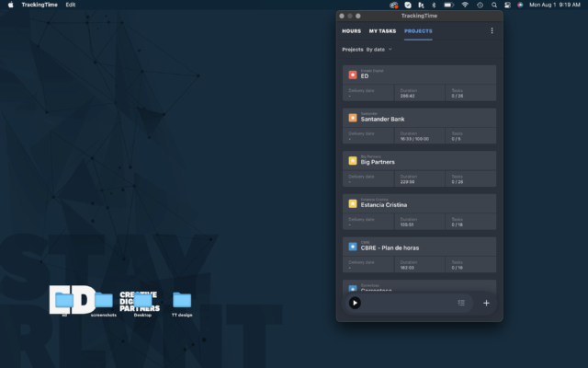Click the cloud status icon in menu bar
Screen dimensions: 588x368
[x=393, y=5]
